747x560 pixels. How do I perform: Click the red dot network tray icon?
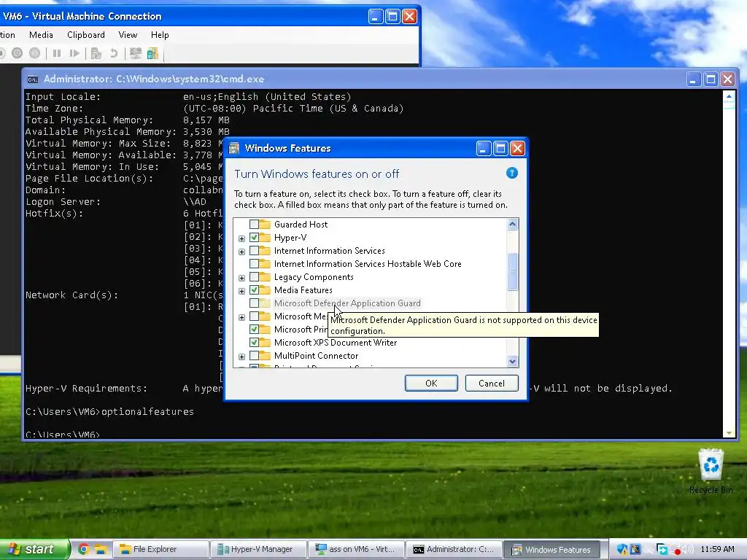click(x=676, y=550)
